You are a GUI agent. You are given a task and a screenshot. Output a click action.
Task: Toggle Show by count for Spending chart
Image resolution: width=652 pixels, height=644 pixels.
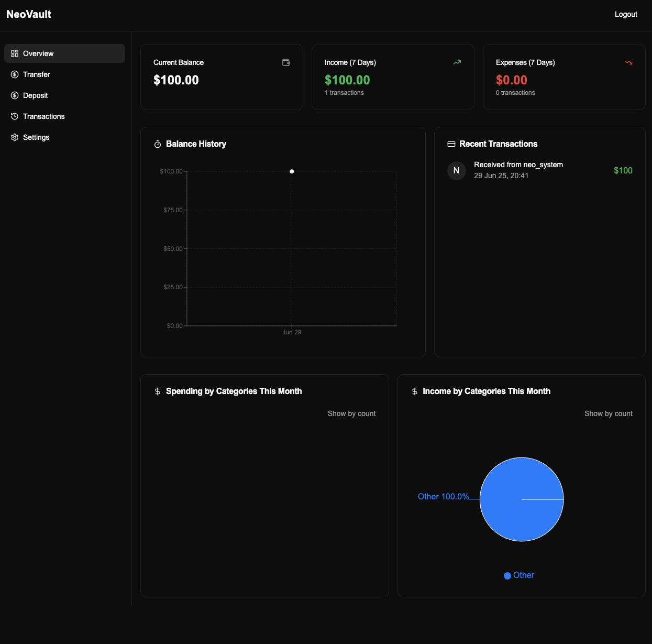352,413
